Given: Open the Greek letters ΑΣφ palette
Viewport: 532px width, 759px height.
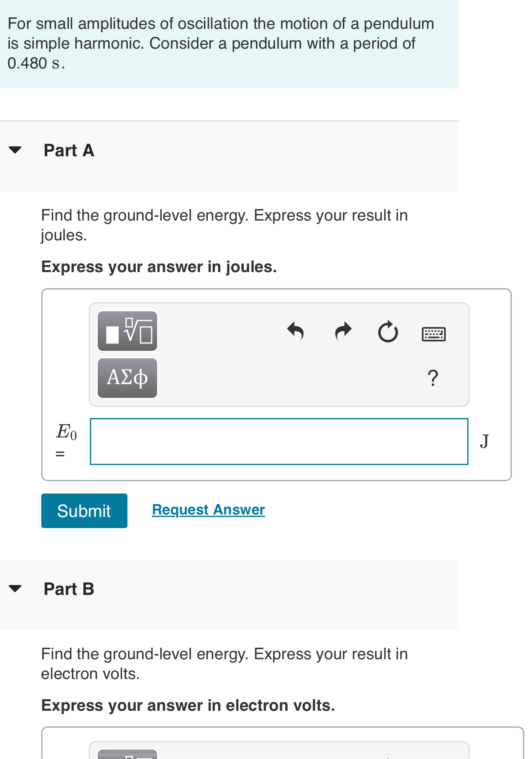Looking at the screenshot, I should (127, 378).
